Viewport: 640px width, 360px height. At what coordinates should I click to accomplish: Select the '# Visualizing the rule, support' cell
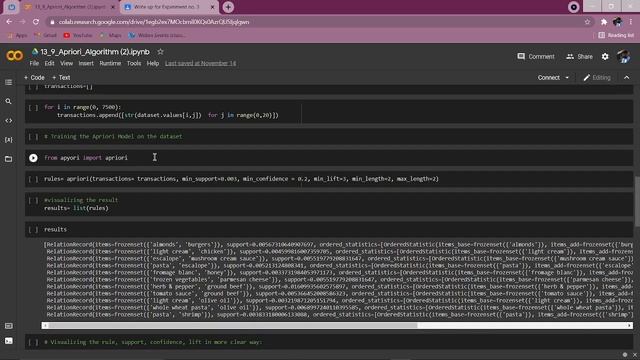(329, 342)
